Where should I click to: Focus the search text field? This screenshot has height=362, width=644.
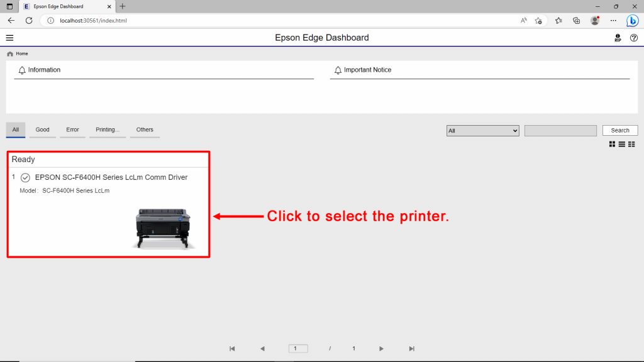coord(560,131)
